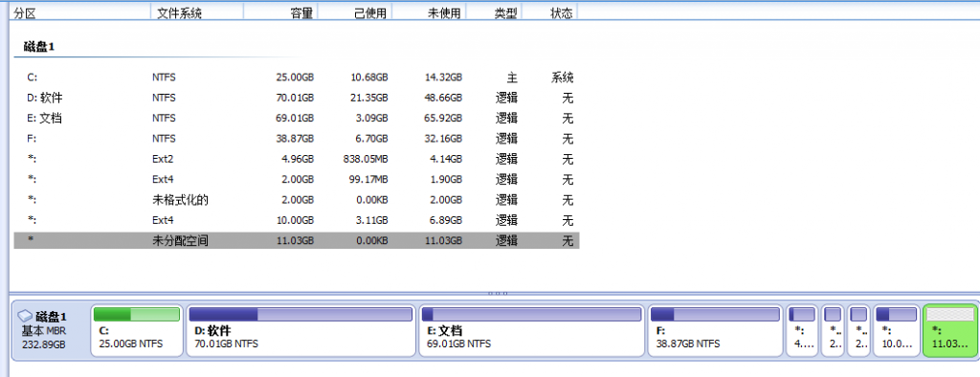Click the 未格式化的 file system cell

180,200
